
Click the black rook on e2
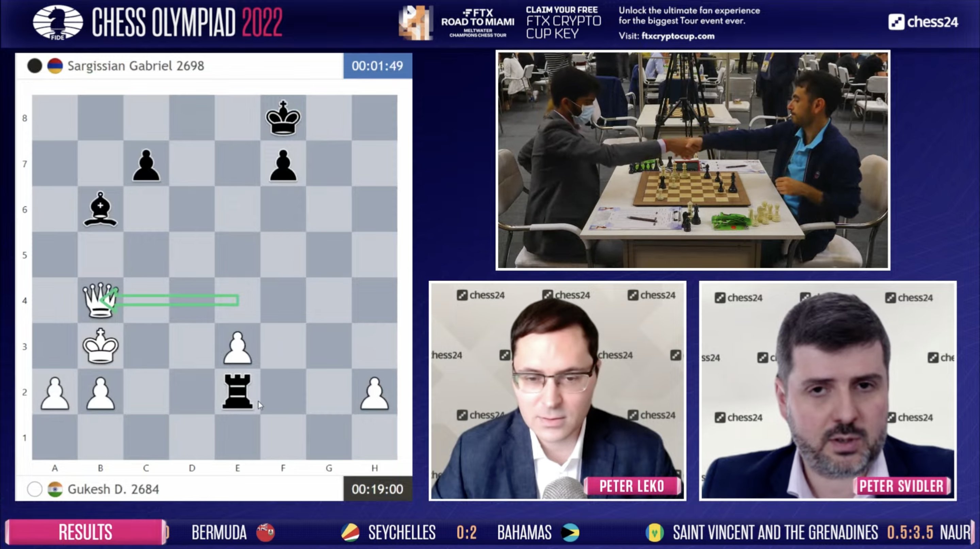238,392
